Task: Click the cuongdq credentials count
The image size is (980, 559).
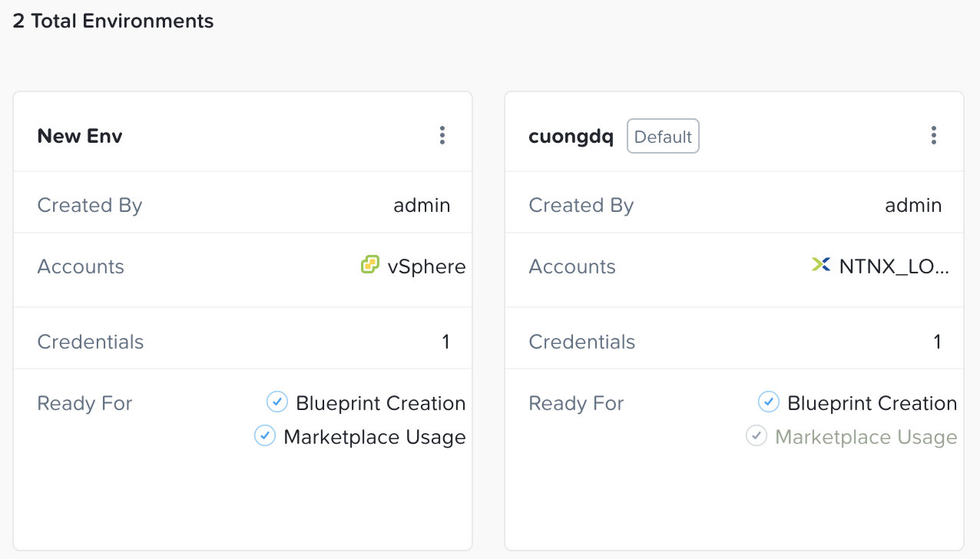Action: (937, 342)
